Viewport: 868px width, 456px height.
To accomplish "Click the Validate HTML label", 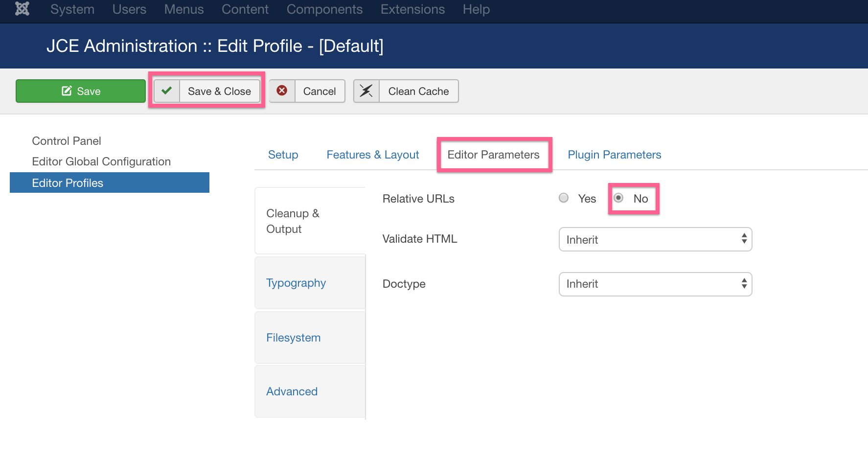I will click(420, 239).
